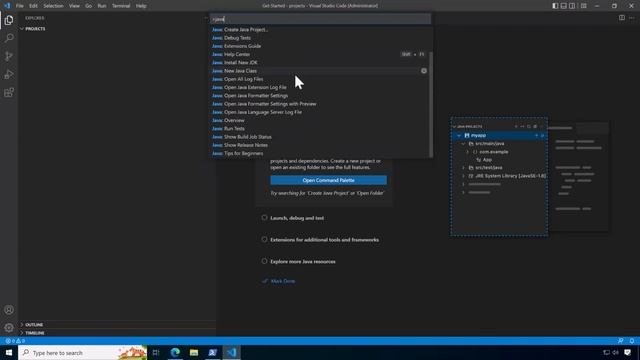The width and height of the screenshot is (640, 360).
Task: Select Java: Open Java Formatter Settings
Action: click(x=321, y=96)
